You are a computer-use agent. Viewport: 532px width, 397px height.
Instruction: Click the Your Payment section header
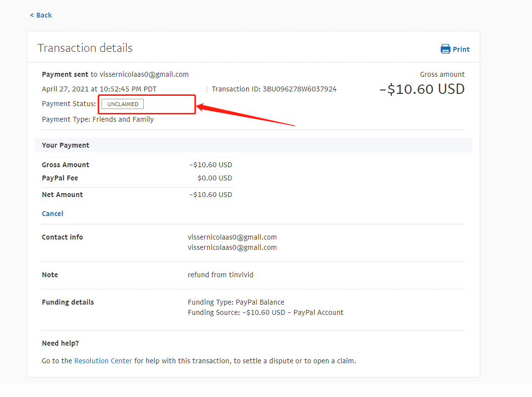(65, 145)
